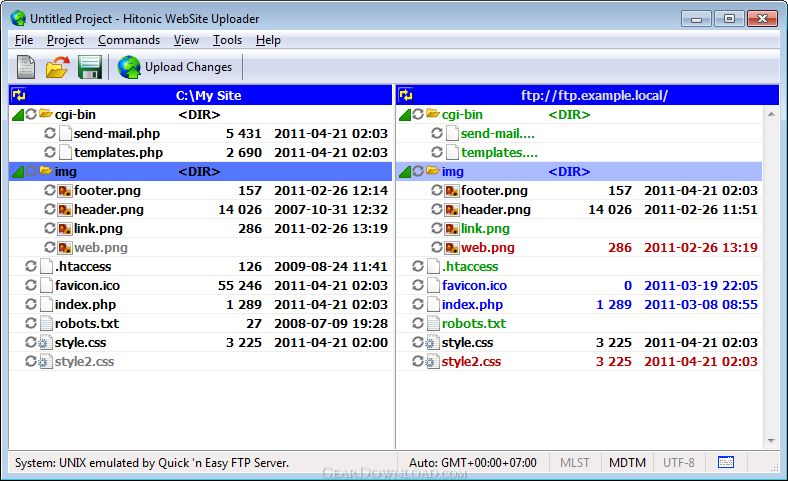Image resolution: width=788 pixels, height=481 pixels.
Task: Select the highlighted local img folder
Action: (x=201, y=171)
